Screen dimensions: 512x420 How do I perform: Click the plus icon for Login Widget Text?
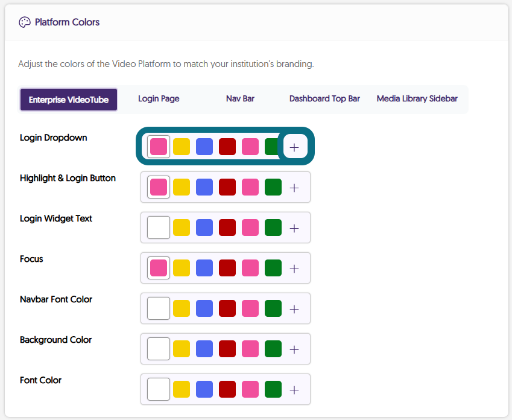tap(294, 228)
